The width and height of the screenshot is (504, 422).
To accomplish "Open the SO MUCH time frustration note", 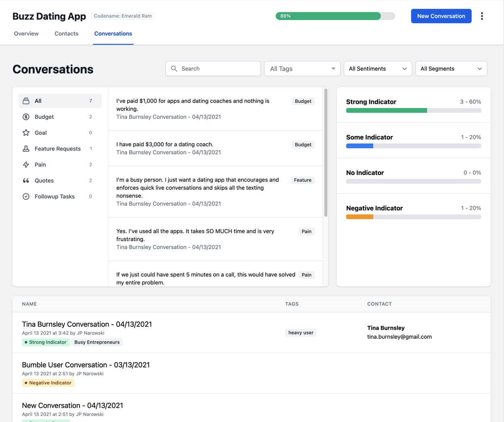I will tap(216, 239).
